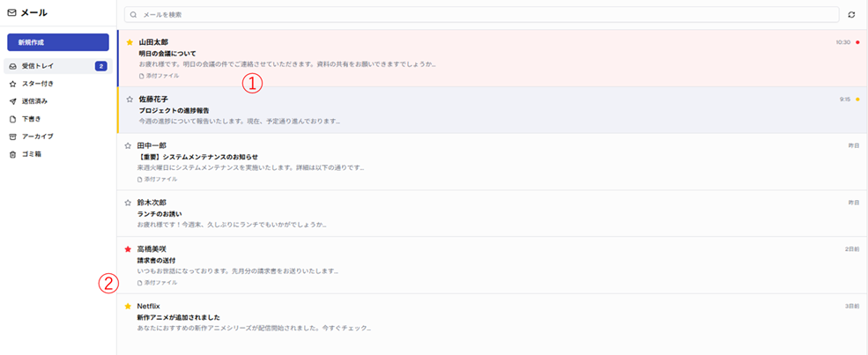Star the 鈴木次郎 lunch invitation email

[x=130, y=203]
